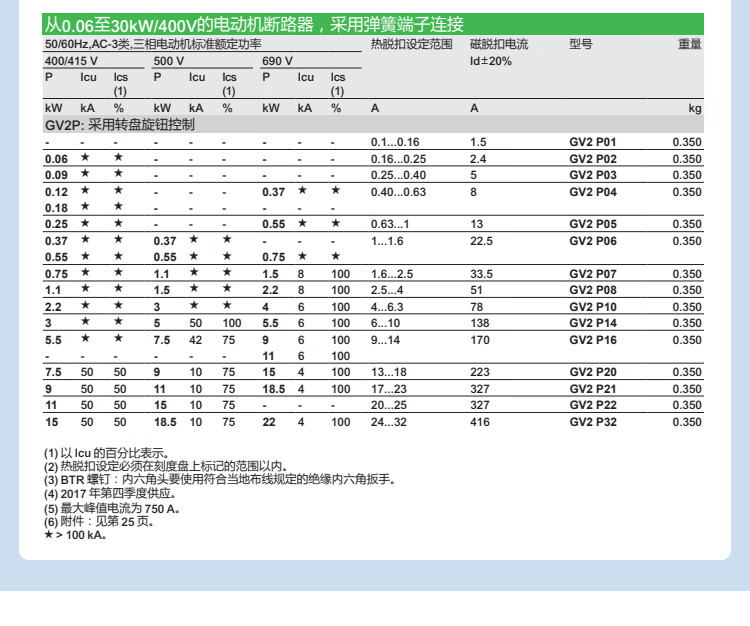Click thermal range 13...18
Screen dimensions: 750x626
click(388, 372)
